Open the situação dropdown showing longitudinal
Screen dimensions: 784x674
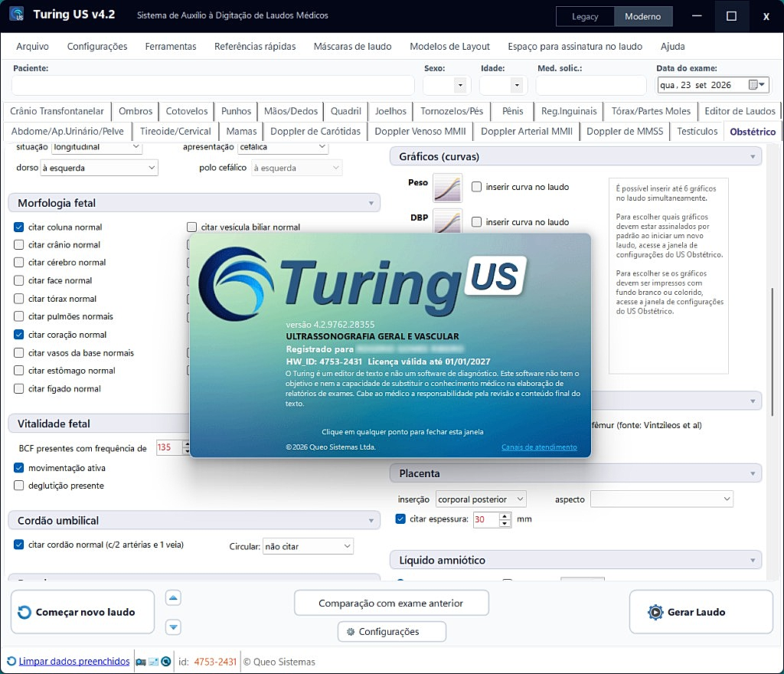pyautogui.click(x=96, y=148)
